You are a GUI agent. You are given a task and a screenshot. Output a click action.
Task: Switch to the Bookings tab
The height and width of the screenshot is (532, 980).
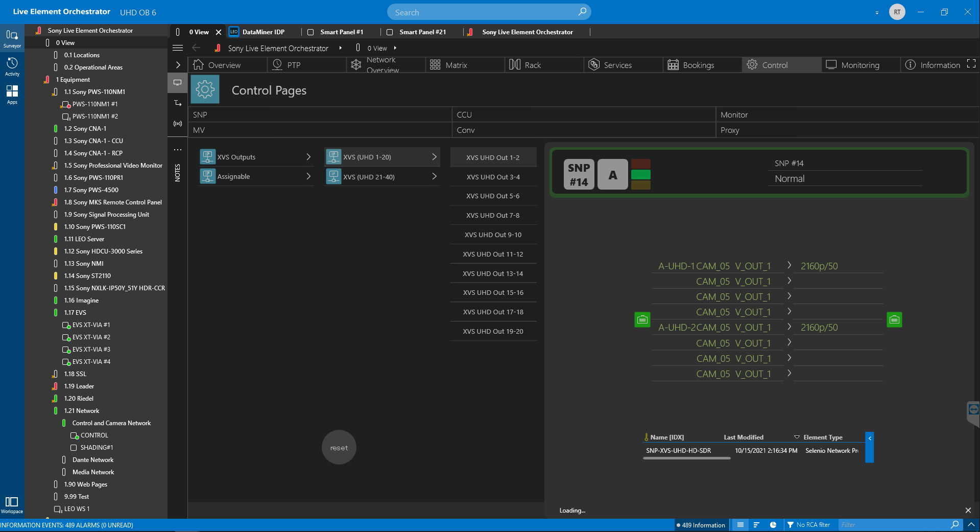point(703,65)
